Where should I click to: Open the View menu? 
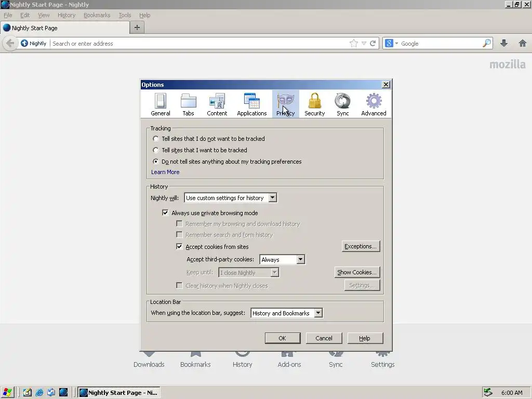(x=44, y=15)
